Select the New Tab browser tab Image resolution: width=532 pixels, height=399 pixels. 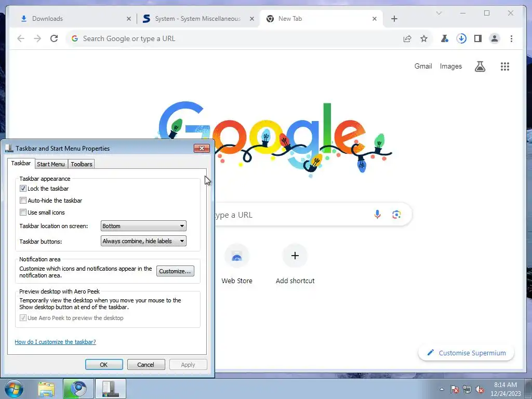[321, 19]
